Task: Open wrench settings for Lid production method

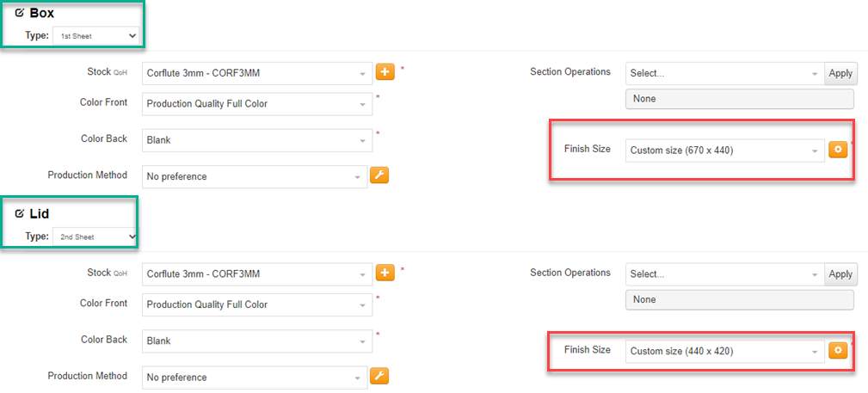Action: coord(379,376)
